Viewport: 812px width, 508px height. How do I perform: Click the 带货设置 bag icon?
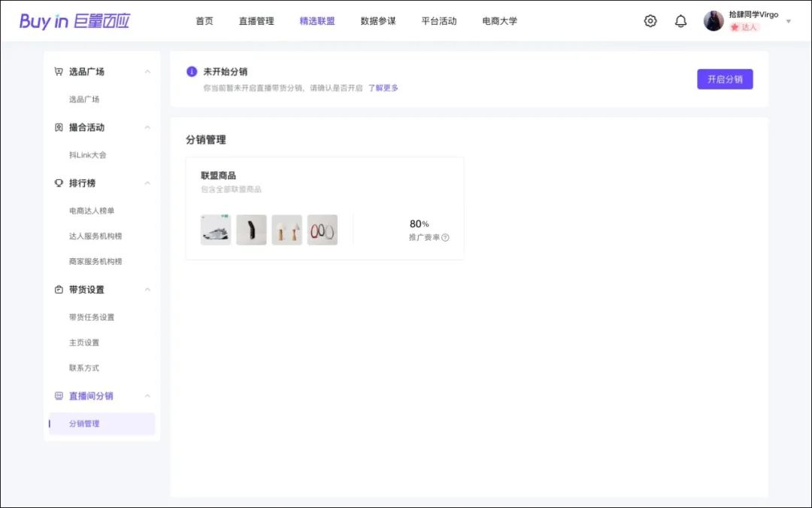click(x=59, y=289)
